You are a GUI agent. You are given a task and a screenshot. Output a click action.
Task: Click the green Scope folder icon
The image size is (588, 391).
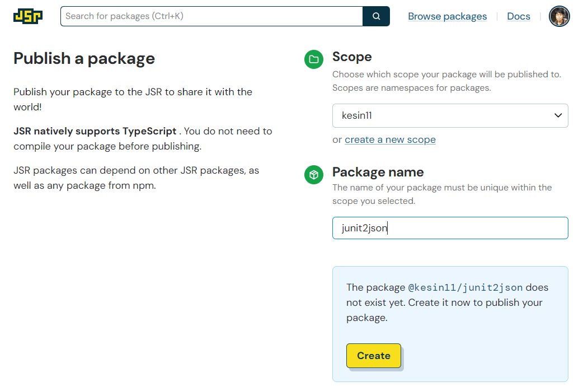click(314, 59)
